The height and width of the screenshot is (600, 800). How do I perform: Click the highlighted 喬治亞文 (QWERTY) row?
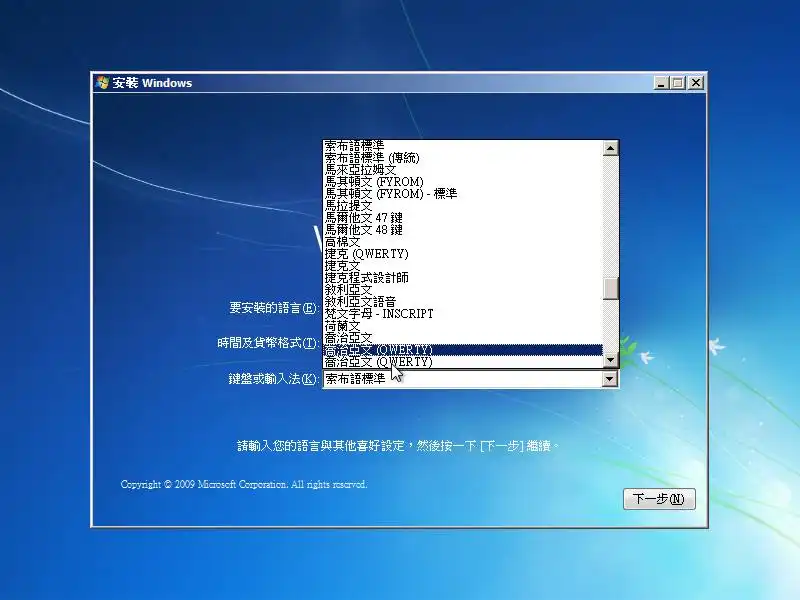tap(463, 350)
